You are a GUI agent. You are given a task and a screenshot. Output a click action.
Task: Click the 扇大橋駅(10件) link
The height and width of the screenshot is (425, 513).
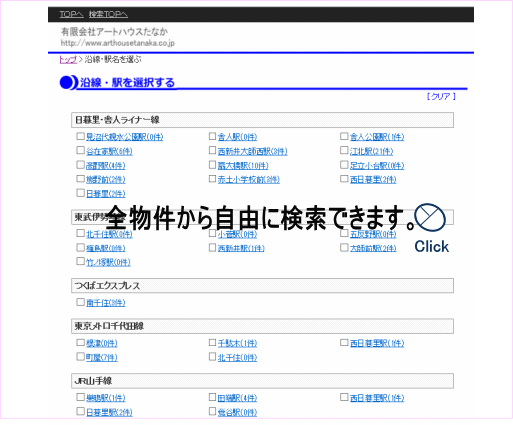pyautogui.click(x=243, y=166)
